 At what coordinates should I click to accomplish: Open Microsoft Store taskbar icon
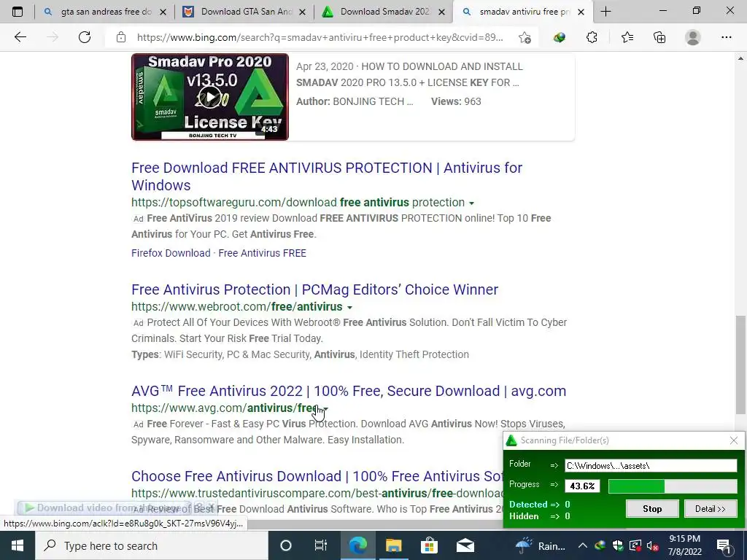(x=429, y=545)
